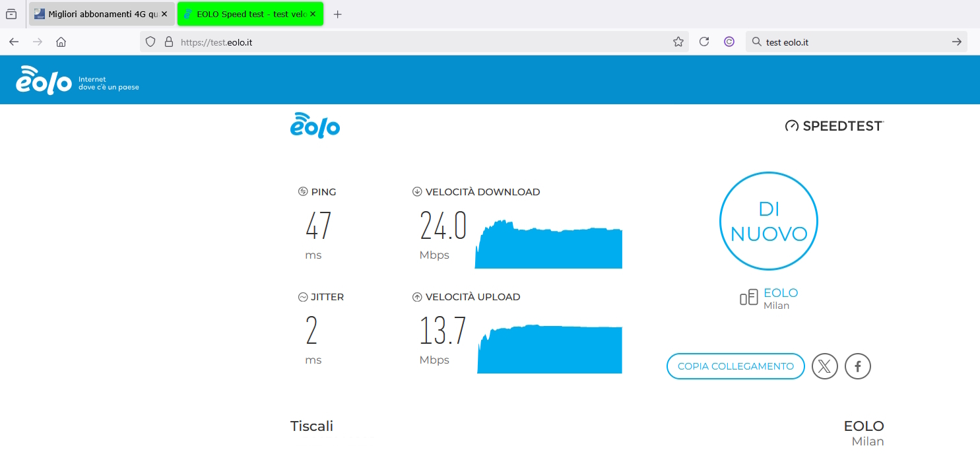This screenshot has height=454, width=980.
Task: Open the SPEEDTEST logo link
Action: (x=834, y=126)
